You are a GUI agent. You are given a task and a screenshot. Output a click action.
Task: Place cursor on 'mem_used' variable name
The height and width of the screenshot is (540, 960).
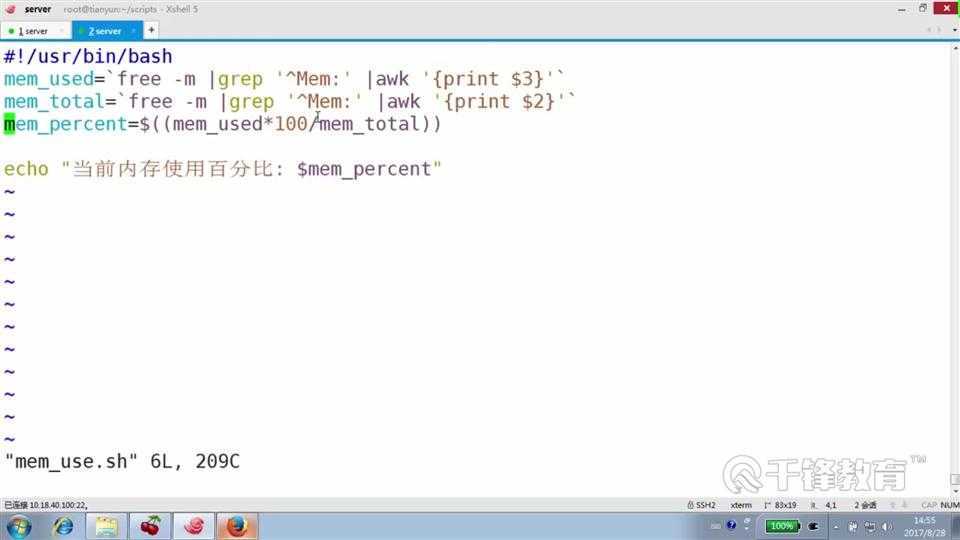[x=48, y=79]
